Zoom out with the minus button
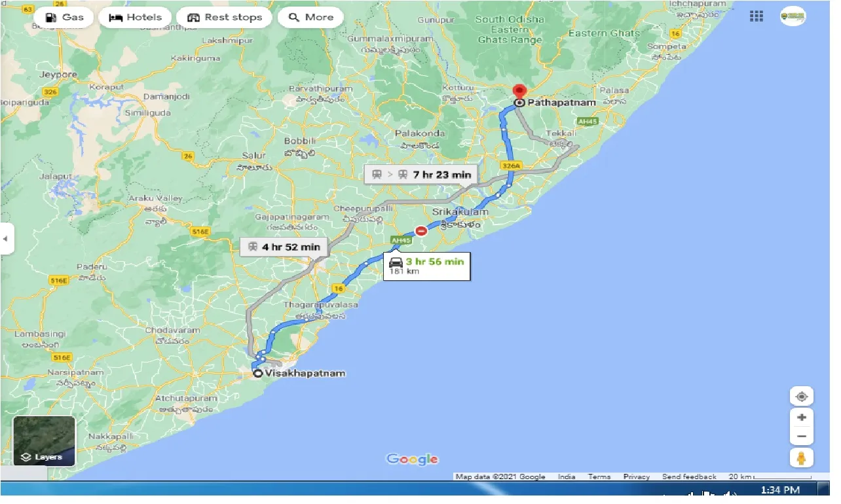This screenshot has width=841, height=504. [x=801, y=436]
